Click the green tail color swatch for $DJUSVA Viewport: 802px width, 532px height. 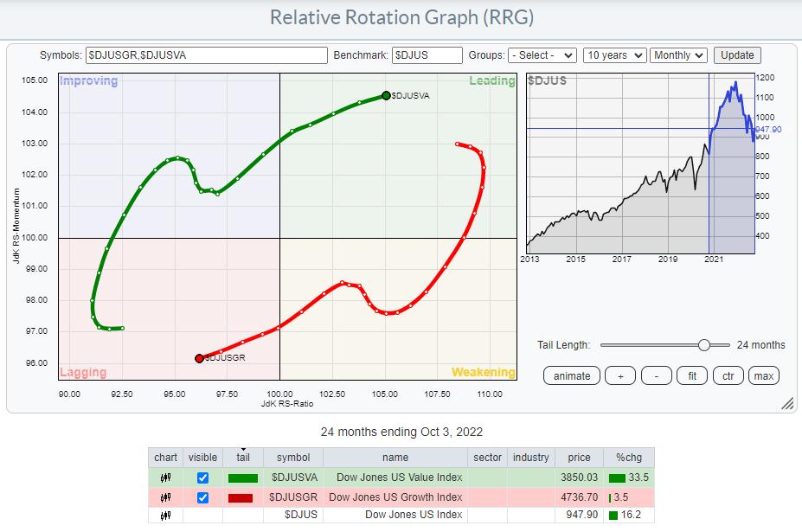click(x=242, y=478)
